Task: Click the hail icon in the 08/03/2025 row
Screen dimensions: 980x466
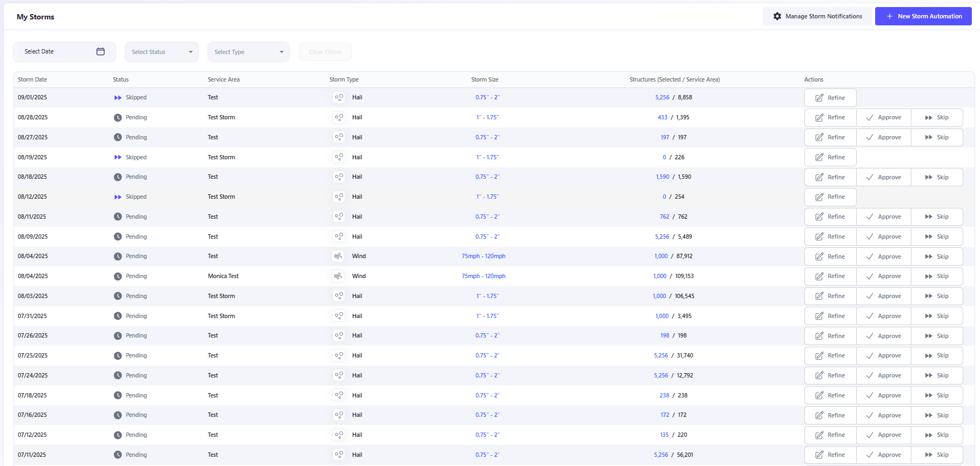Action: [339, 296]
